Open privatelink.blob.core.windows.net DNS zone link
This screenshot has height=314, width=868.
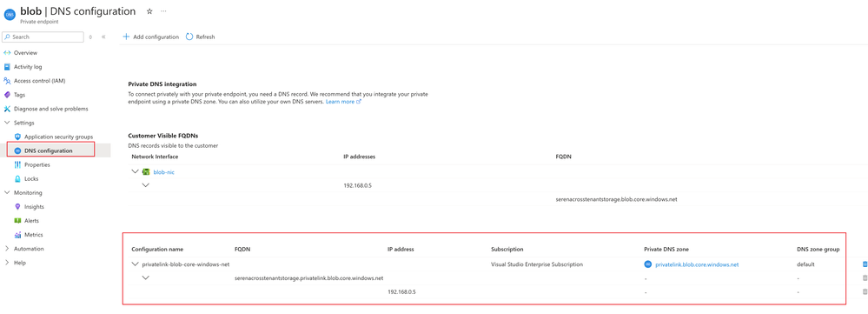[x=697, y=264]
